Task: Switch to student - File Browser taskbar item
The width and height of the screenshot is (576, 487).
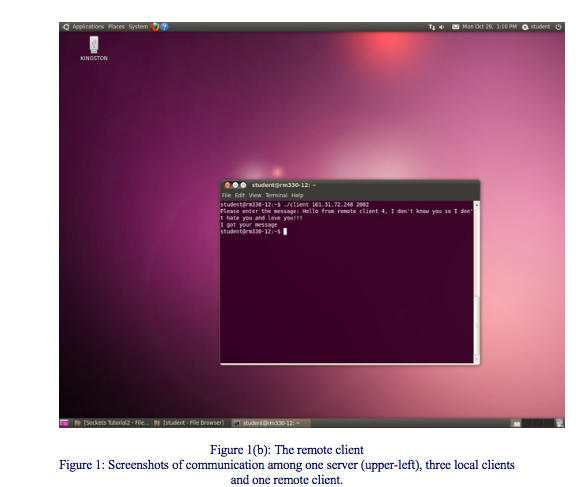Action: point(189,423)
